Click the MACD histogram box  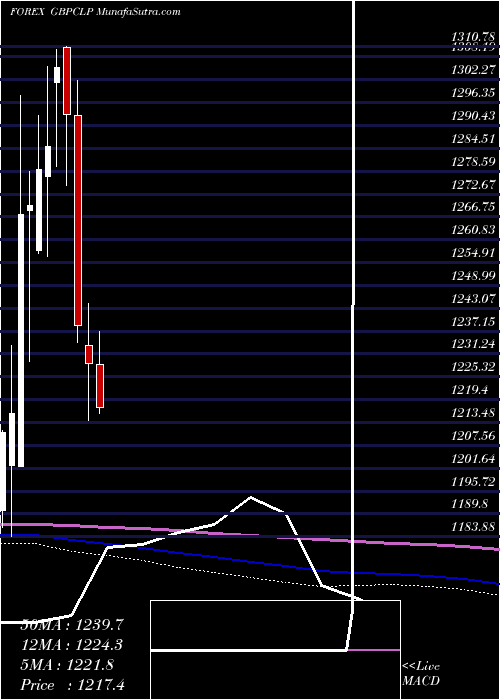275,650
